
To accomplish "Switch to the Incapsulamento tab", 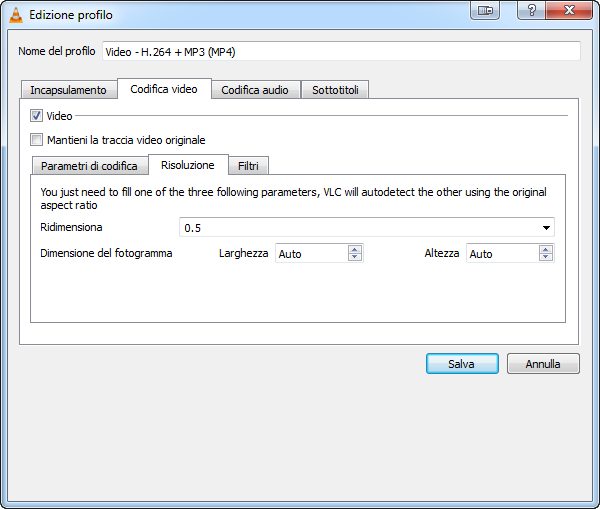I will coord(68,90).
